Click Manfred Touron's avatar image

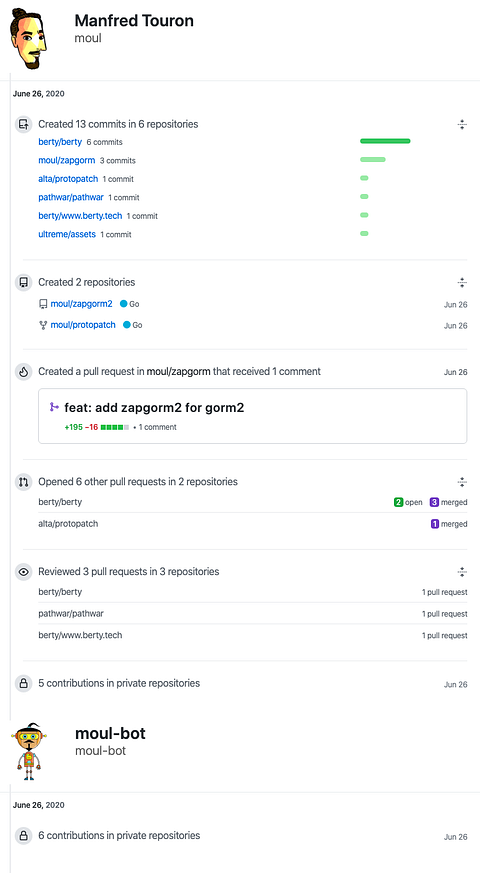(28, 38)
